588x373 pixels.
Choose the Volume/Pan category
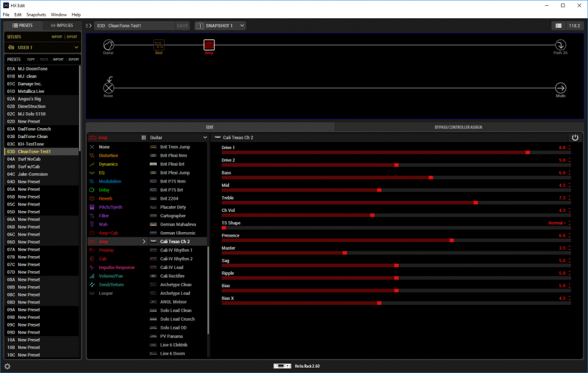pyautogui.click(x=111, y=276)
